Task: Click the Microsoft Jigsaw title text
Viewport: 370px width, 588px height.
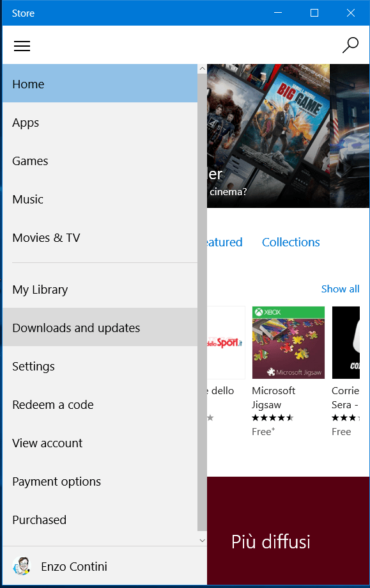Action: pos(274,397)
